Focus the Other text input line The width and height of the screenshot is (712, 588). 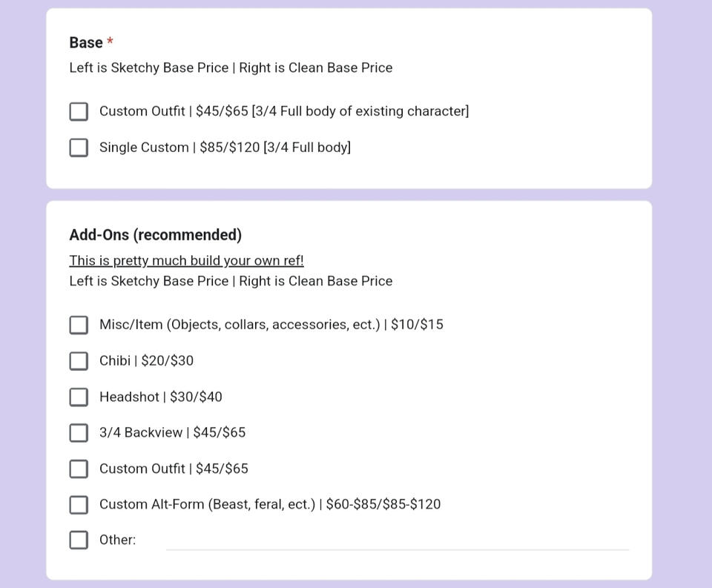pos(397,541)
